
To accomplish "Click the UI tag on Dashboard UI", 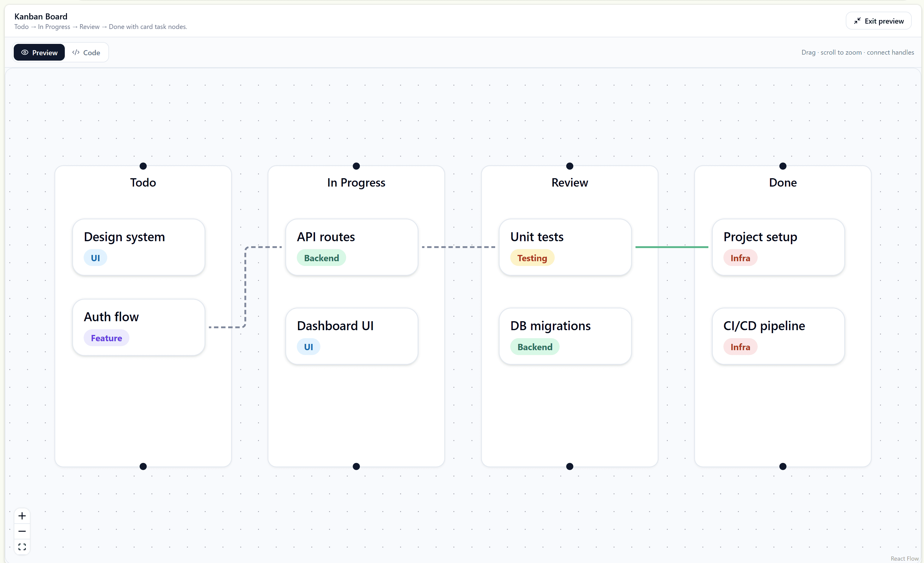I will (x=308, y=347).
